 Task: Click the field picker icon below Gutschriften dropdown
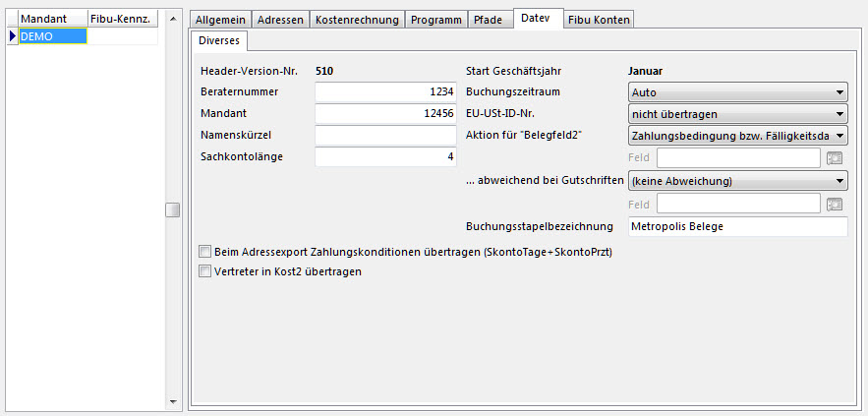[x=836, y=204]
